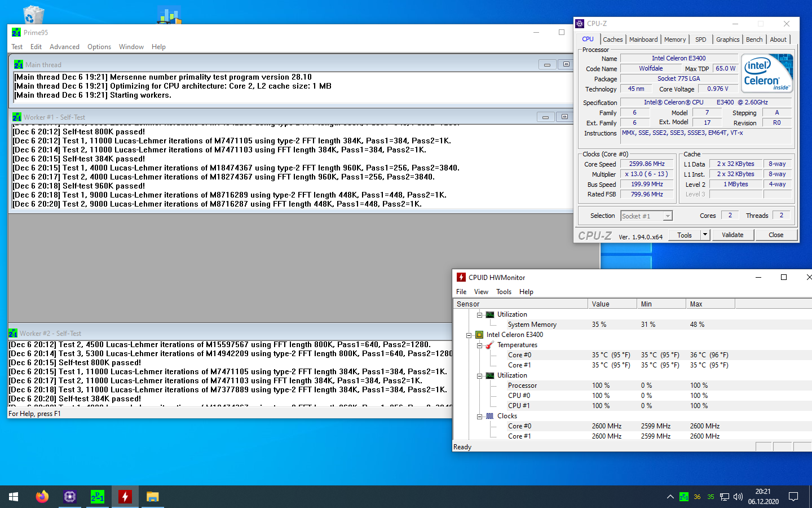Click the Intel Celeron E3400 chip icon
The height and width of the screenshot is (508, 812).
tap(479, 335)
